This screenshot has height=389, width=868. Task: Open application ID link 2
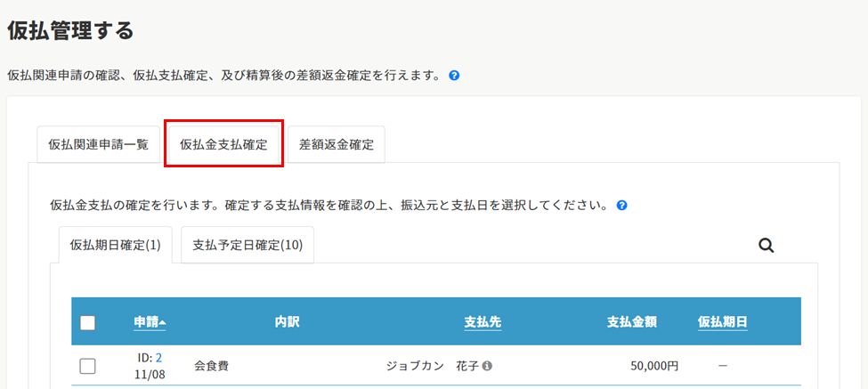pos(158,358)
